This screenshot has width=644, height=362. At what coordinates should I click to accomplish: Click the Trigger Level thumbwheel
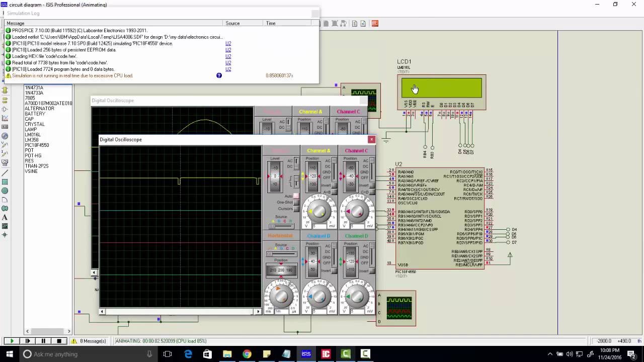(275, 176)
